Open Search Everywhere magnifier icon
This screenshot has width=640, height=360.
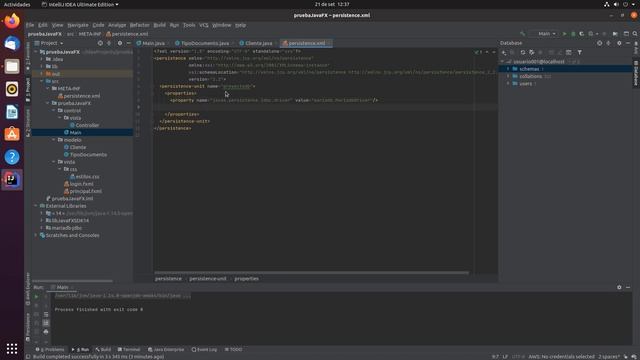click(635, 34)
